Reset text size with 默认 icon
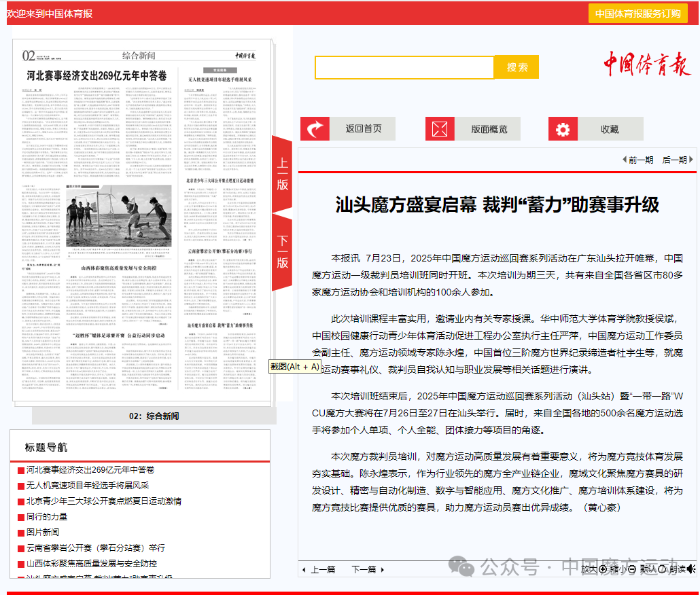The image size is (700, 595). (662, 569)
